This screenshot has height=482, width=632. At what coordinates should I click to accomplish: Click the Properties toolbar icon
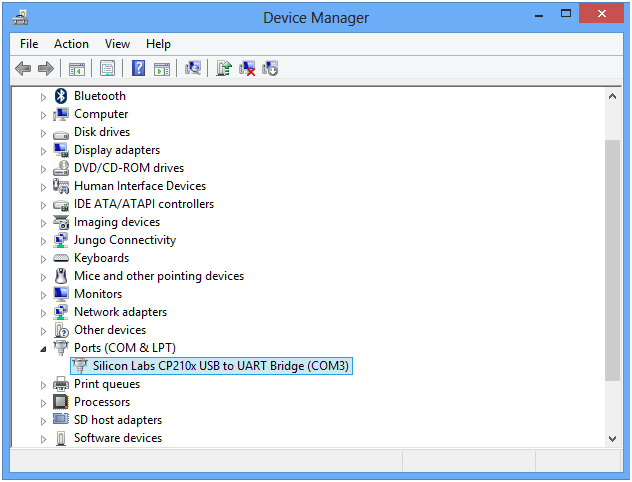pyautogui.click(x=107, y=68)
